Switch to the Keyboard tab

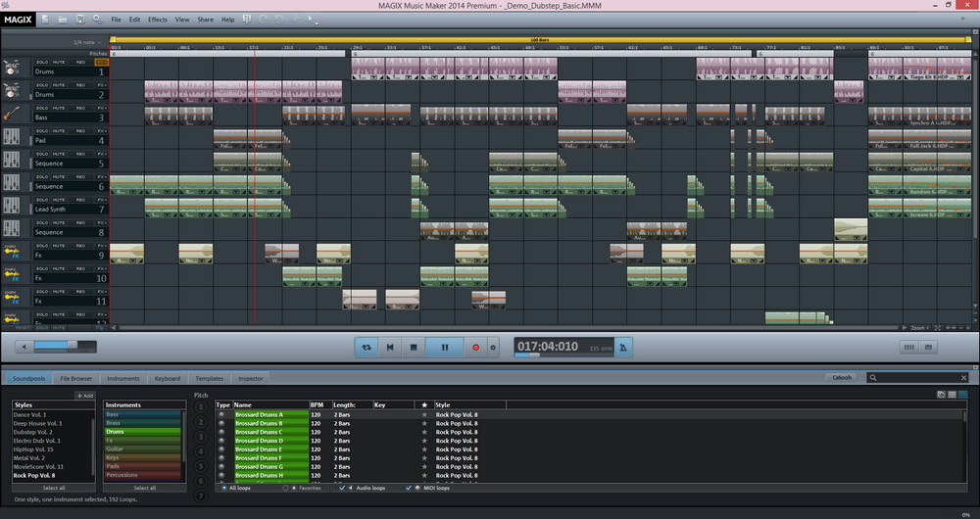tap(168, 378)
